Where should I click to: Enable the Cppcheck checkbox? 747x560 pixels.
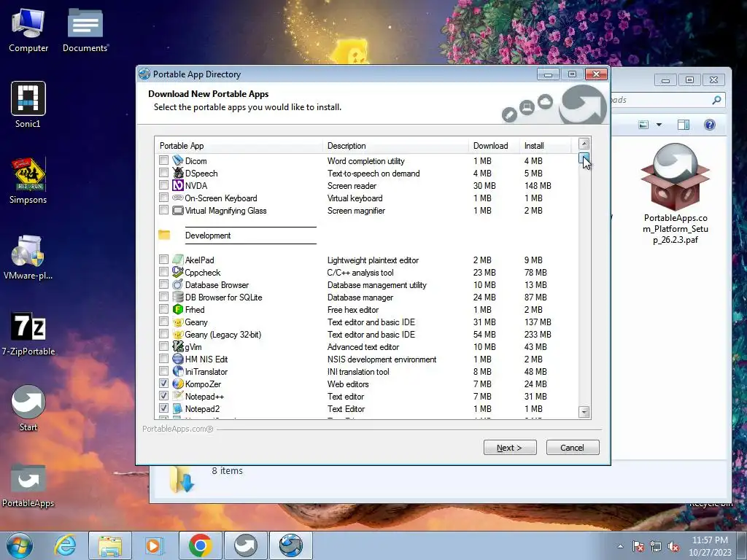coord(163,271)
